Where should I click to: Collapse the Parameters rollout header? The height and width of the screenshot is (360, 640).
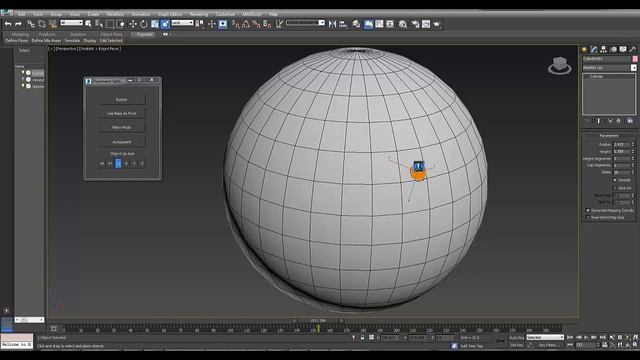(x=609, y=136)
